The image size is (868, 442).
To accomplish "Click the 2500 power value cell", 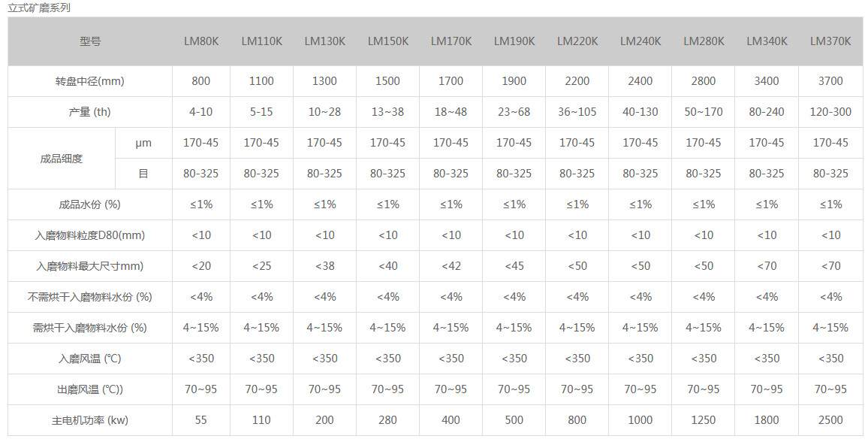I will pos(830,420).
